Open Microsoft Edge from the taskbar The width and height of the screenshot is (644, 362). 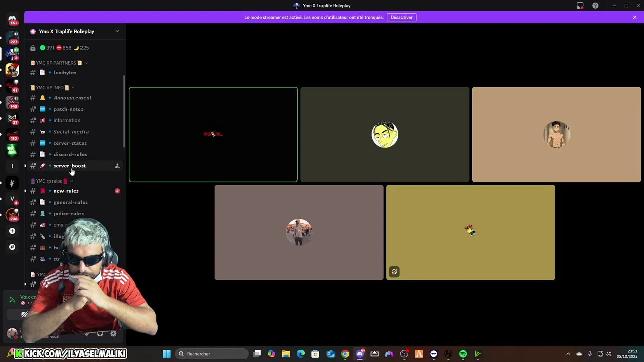[x=301, y=354]
